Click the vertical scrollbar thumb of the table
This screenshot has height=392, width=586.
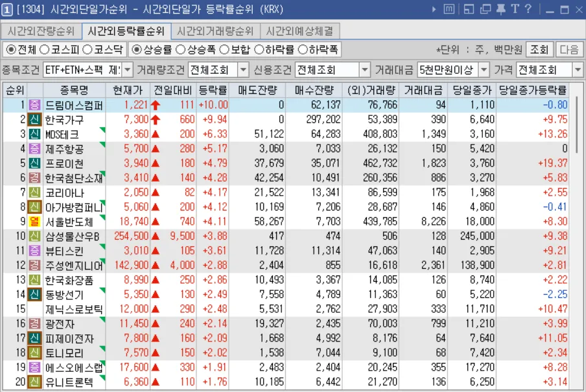tap(578, 124)
